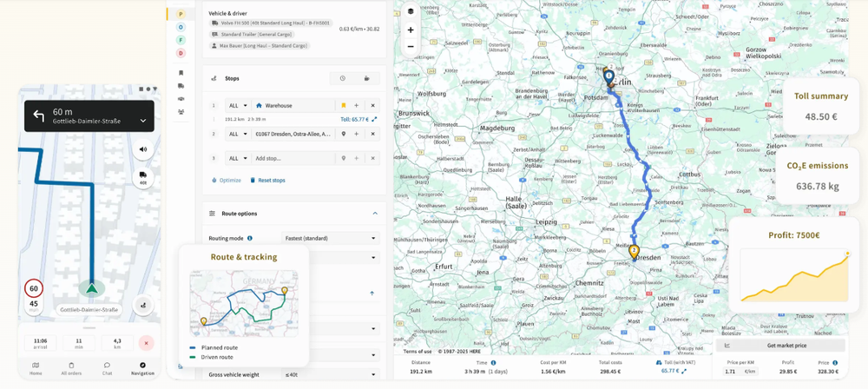This screenshot has width=868, height=389.
Task: Collapse the Route options section
Action: pos(375,214)
